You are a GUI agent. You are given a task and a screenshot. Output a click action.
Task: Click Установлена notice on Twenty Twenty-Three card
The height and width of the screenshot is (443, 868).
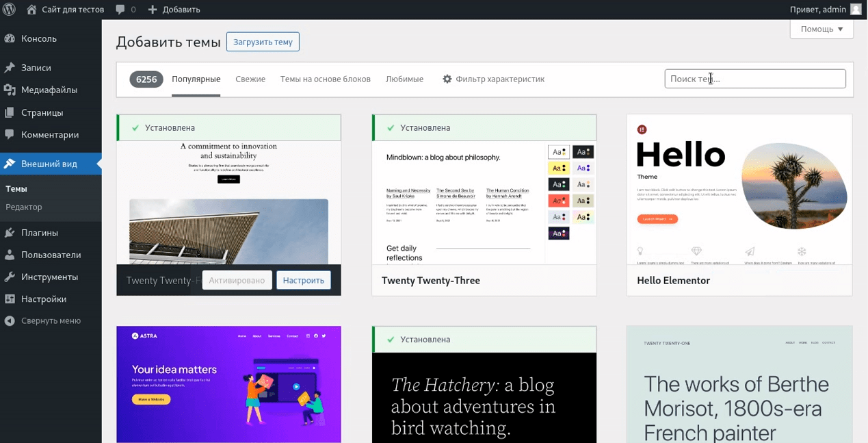[484, 128]
